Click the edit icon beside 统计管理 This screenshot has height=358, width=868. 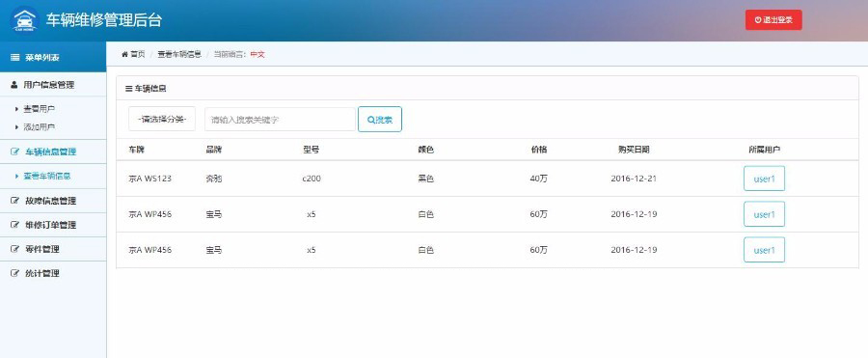click(x=14, y=273)
